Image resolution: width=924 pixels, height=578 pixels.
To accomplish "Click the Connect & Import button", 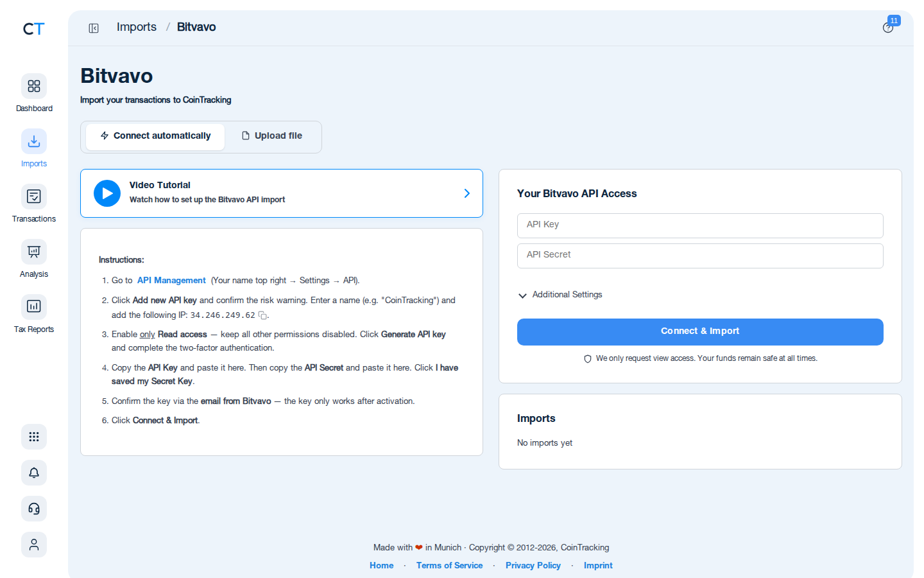I will pyautogui.click(x=700, y=331).
